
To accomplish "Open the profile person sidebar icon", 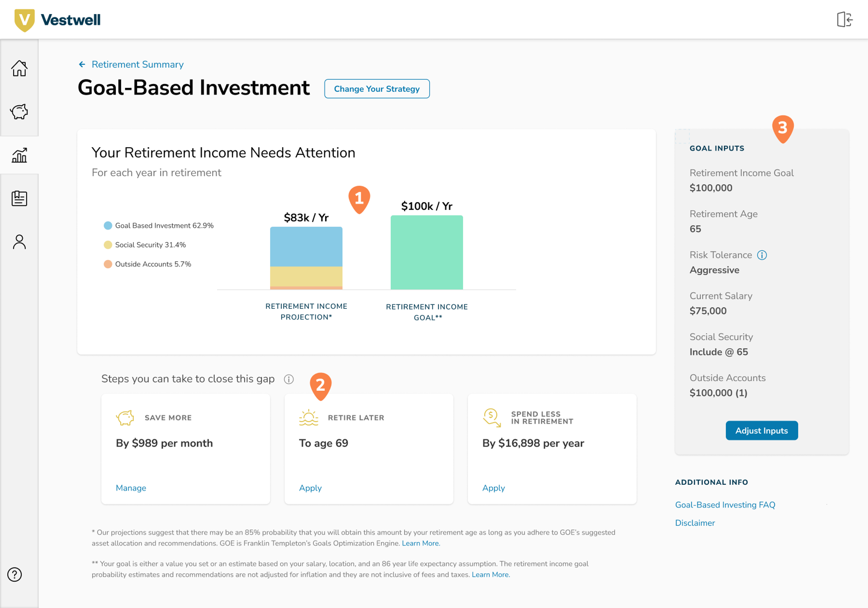I will click(19, 242).
